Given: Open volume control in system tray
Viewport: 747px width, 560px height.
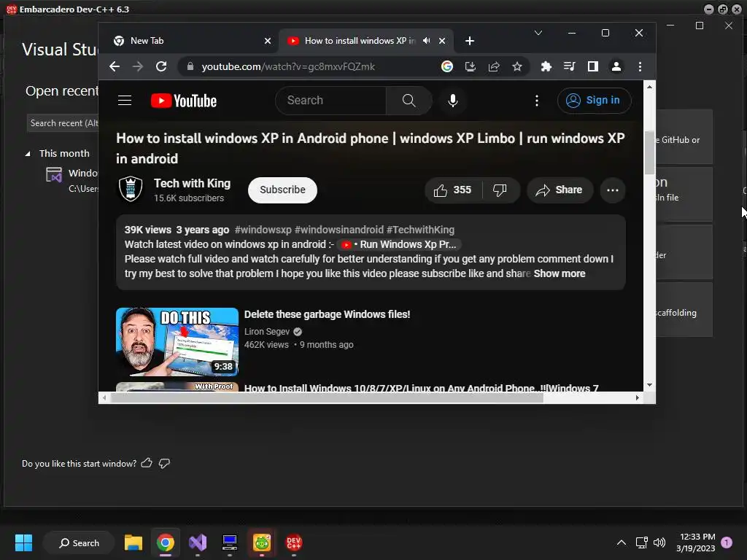Looking at the screenshot, I should [659, 542].
